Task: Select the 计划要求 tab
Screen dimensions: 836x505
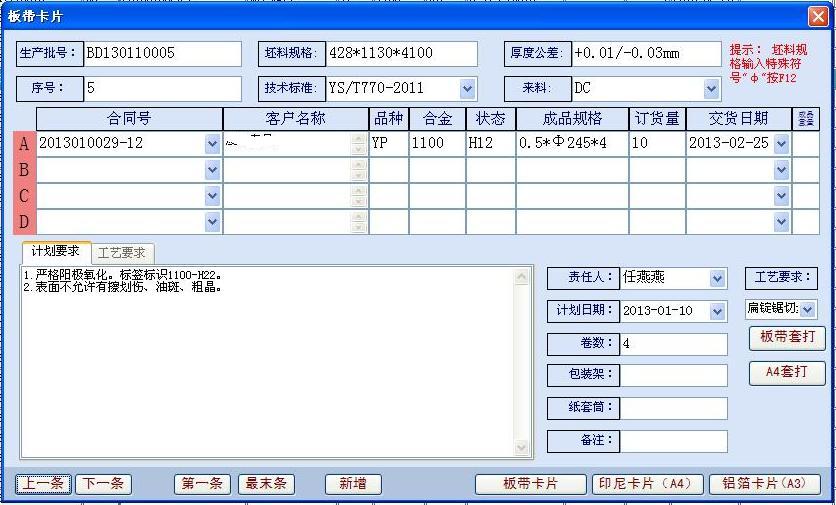Action: tap(56, 251)
